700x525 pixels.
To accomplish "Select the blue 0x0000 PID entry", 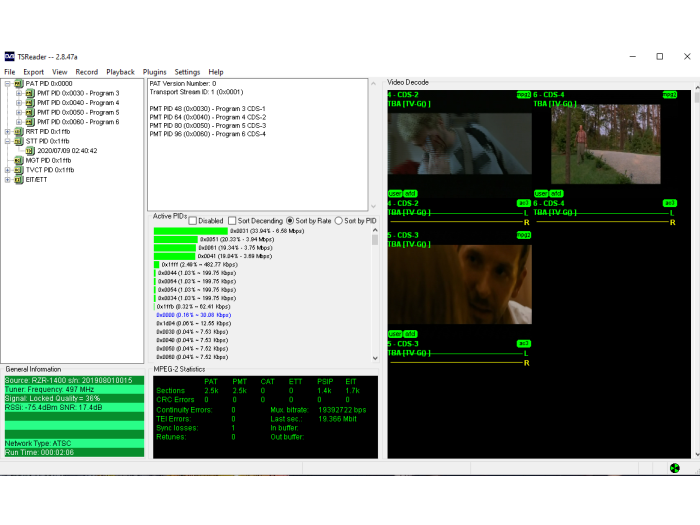I will 193,315.
